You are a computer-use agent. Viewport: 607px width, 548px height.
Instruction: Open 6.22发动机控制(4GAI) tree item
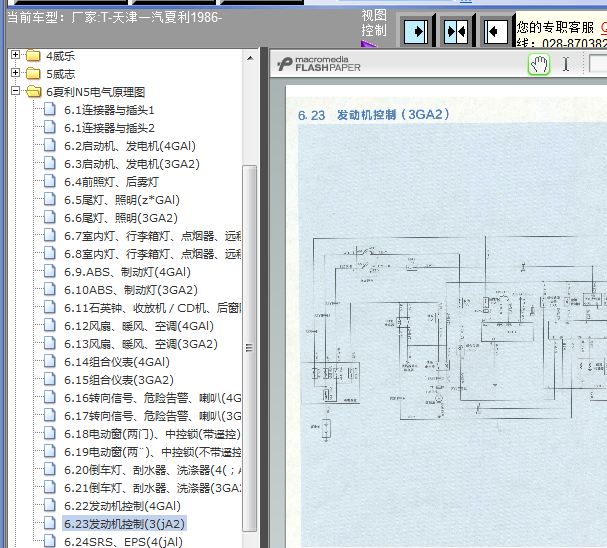122,506
